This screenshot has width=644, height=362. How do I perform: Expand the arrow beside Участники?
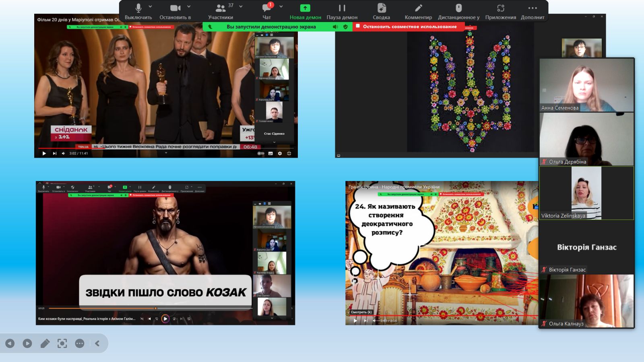(x=241, y=7)
